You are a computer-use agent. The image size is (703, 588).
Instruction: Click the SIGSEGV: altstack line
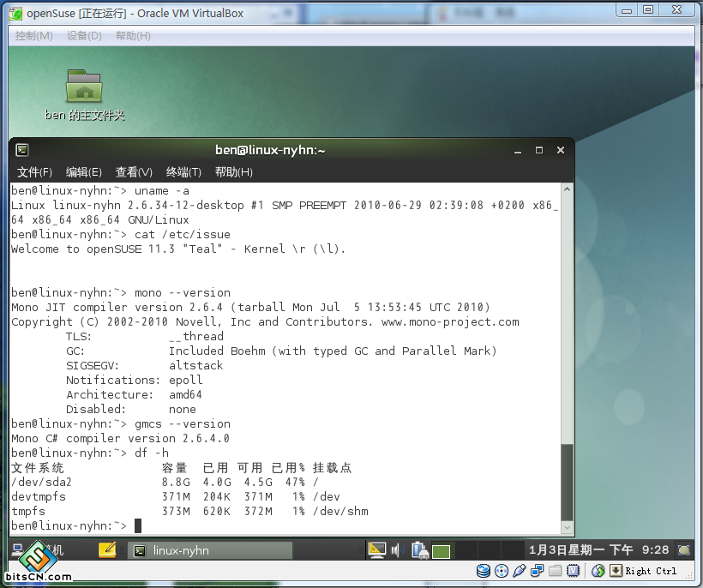(x=144, y=366)
